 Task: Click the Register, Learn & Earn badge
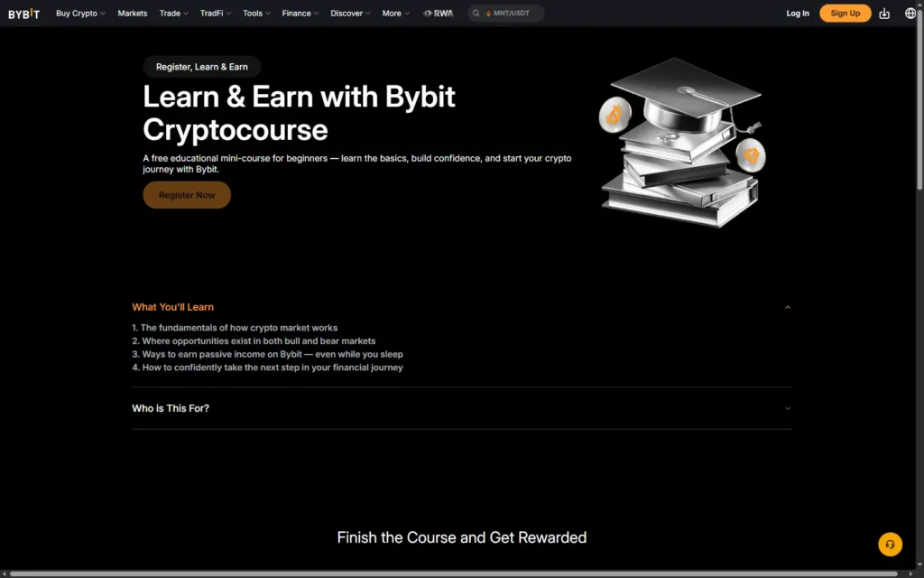coord(201,67)
